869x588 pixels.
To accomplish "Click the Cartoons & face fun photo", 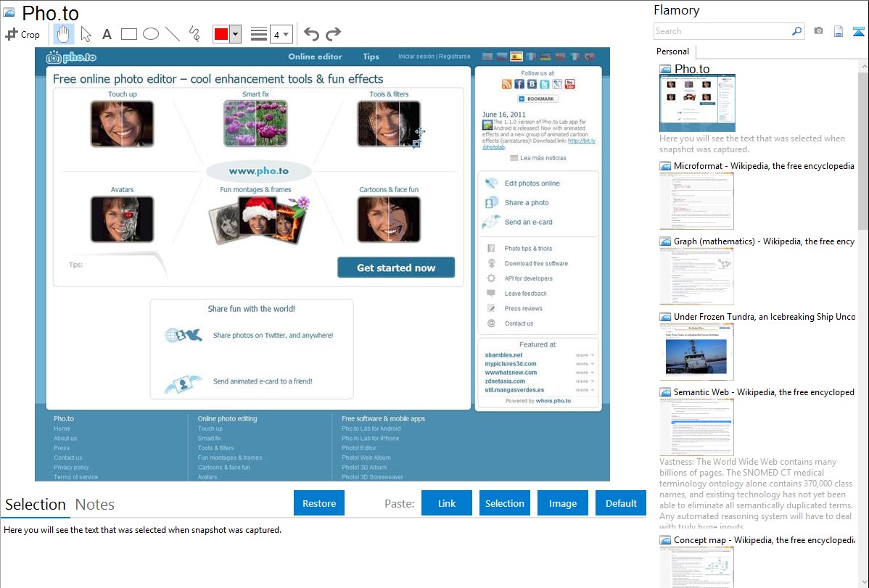I will tap(389, 219).
